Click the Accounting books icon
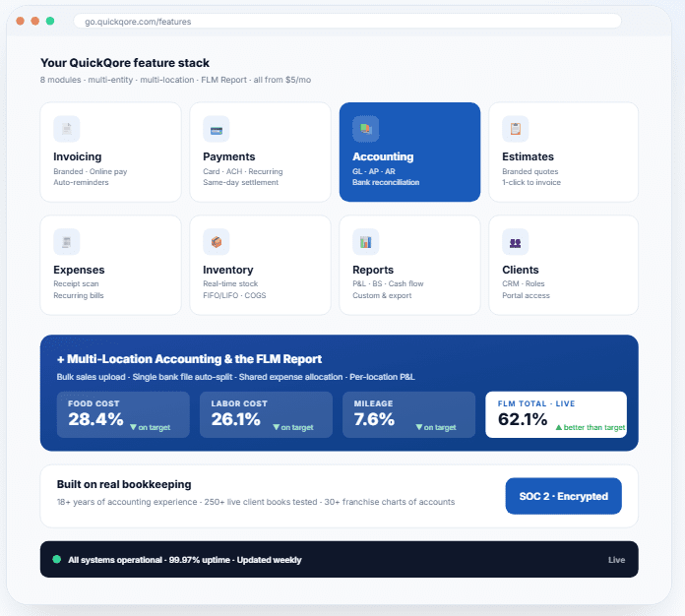 (x=366, y=129)
